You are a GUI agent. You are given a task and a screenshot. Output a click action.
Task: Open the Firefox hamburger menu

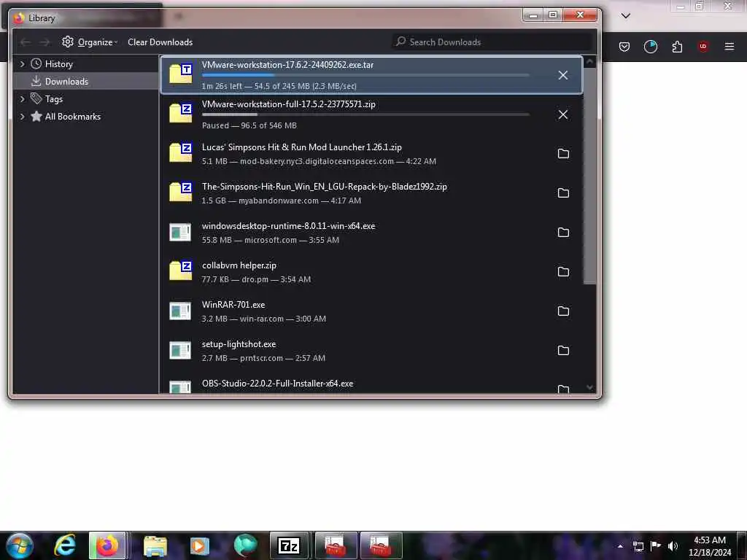tap(729, 47)
